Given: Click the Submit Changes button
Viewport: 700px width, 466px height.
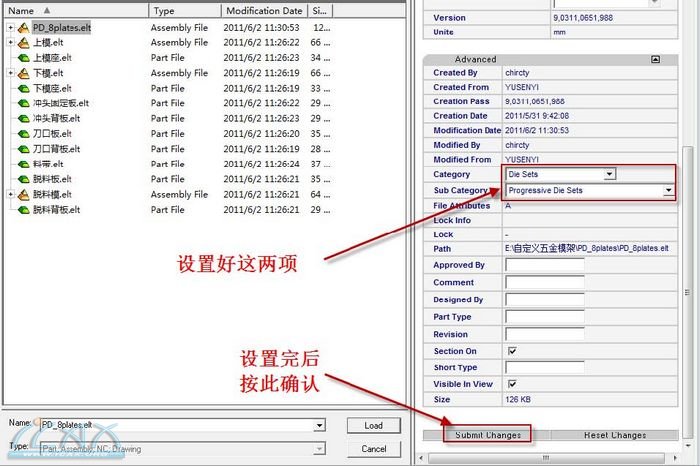Looking at the screenshot, I should coord(488,435).
